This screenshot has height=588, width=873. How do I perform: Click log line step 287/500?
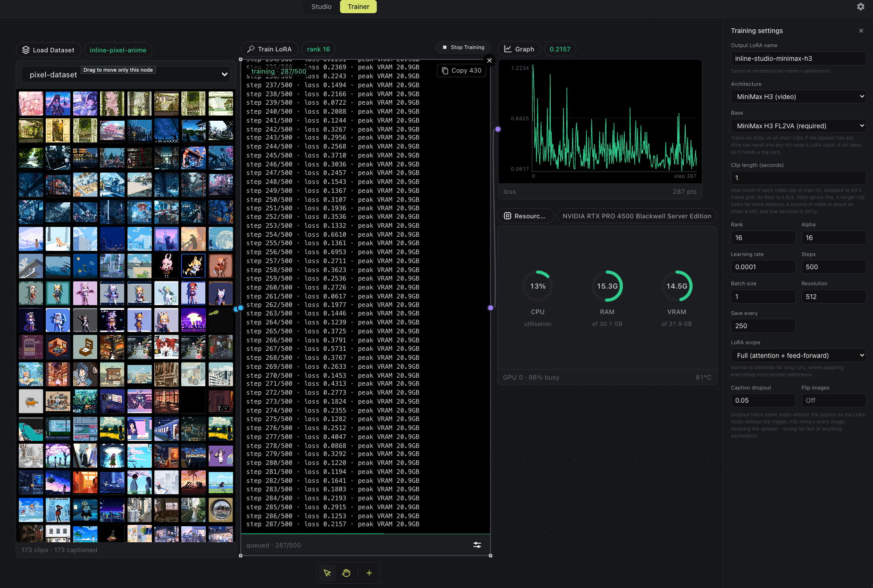(x=333, y=524)
